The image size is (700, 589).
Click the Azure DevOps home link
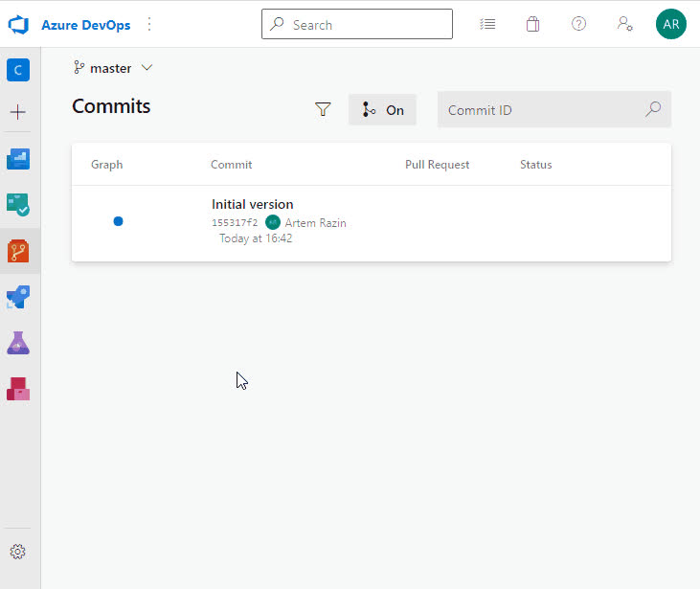coord(85,24)
